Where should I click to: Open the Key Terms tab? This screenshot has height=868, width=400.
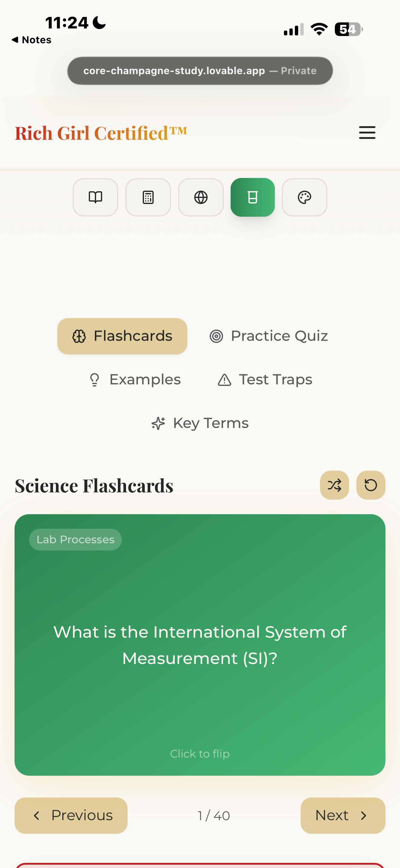200,423
